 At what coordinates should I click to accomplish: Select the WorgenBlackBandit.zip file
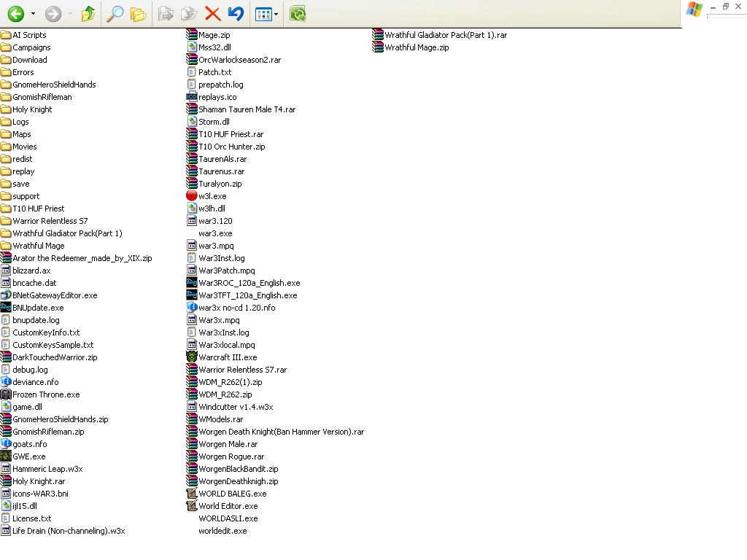pos(233,468)
